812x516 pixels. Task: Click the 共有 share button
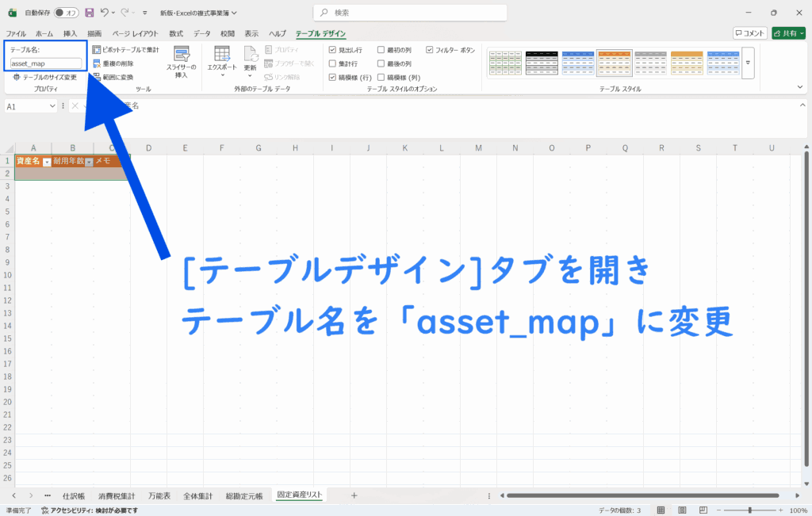point(788,33)
